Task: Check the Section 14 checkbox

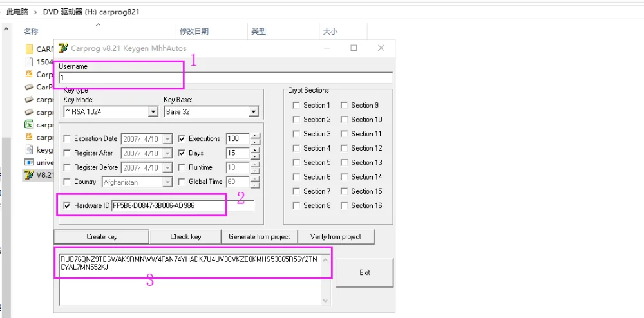Action: (344, 177)
